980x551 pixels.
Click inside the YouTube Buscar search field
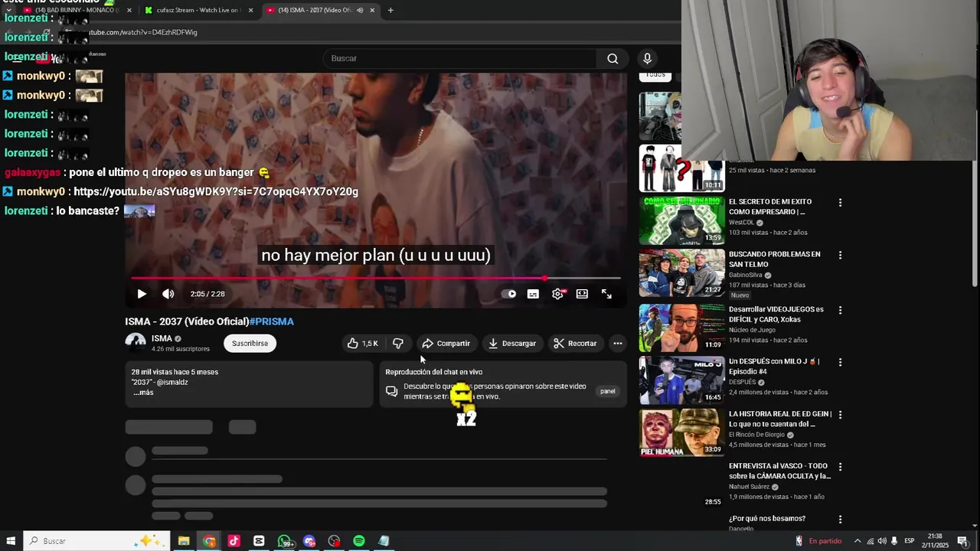(x=459, y=58)
